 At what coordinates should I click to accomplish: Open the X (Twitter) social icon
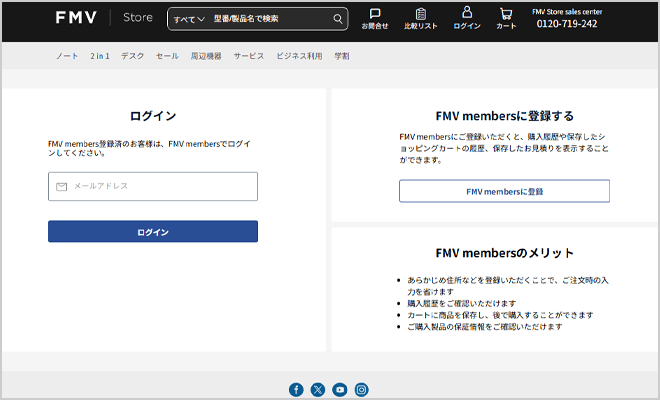(318, 389)
